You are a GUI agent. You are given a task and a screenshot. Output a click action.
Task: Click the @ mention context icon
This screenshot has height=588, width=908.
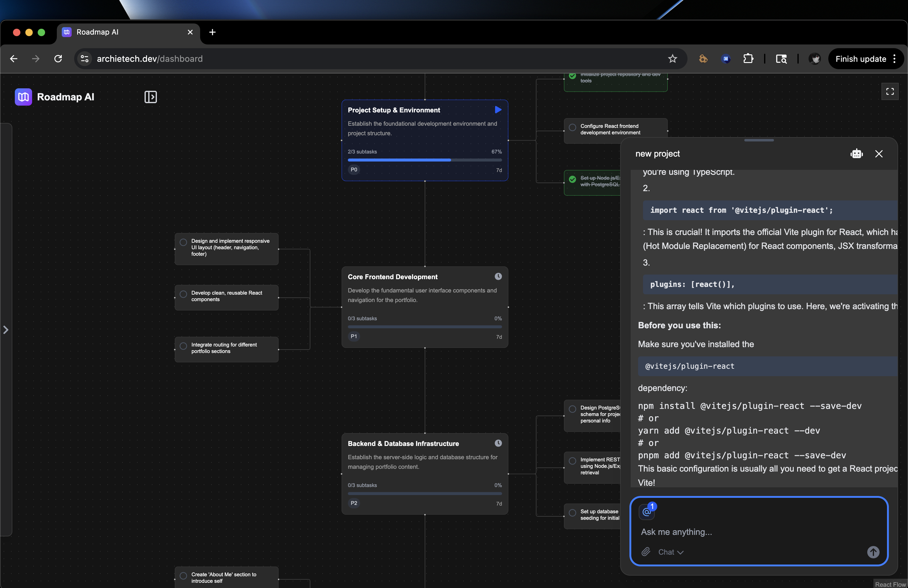click(x=646, y=512)
